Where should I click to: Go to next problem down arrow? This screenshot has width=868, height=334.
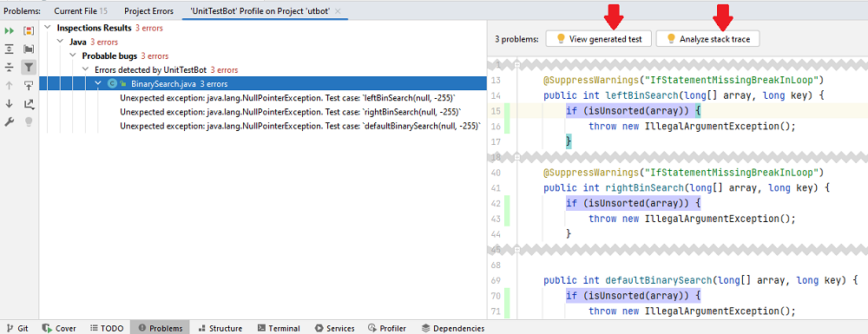click(x=10, y=103)
